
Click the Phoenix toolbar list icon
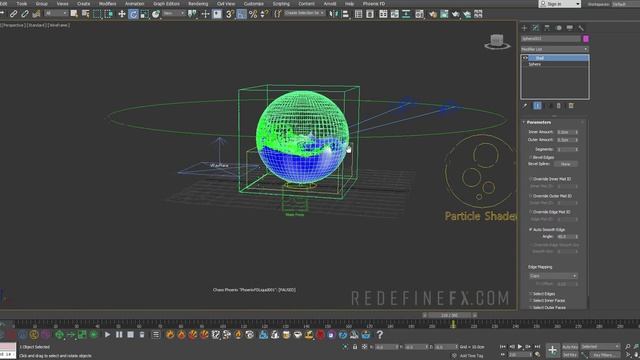click(x=156, y=335)
